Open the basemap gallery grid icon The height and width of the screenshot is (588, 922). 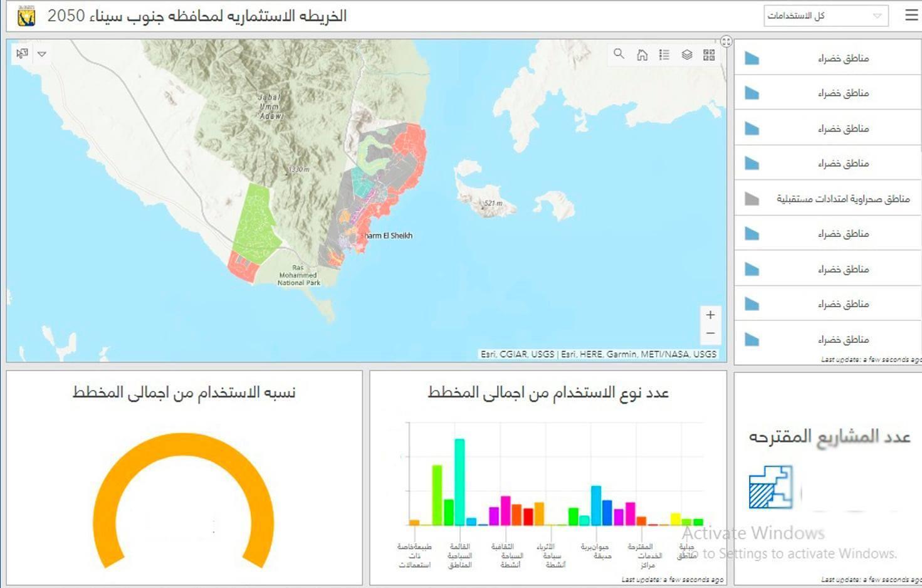pyautogui.click(x=709, y=55)
